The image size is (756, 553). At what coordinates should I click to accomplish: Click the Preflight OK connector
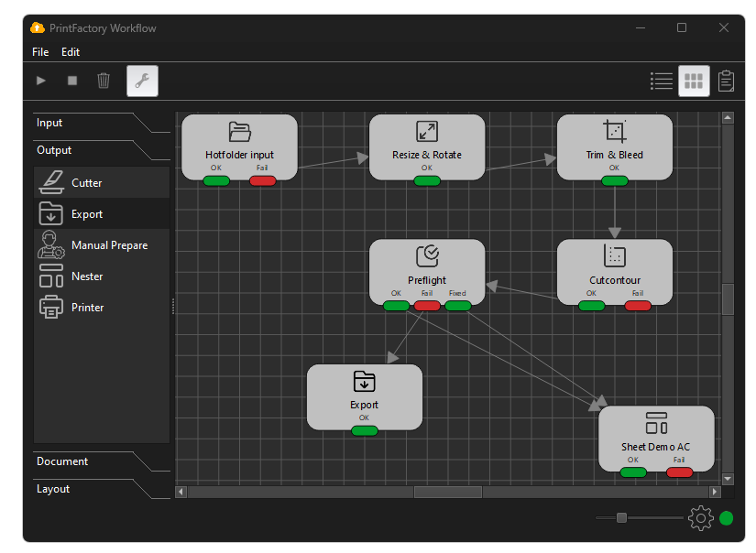[396, 306]
